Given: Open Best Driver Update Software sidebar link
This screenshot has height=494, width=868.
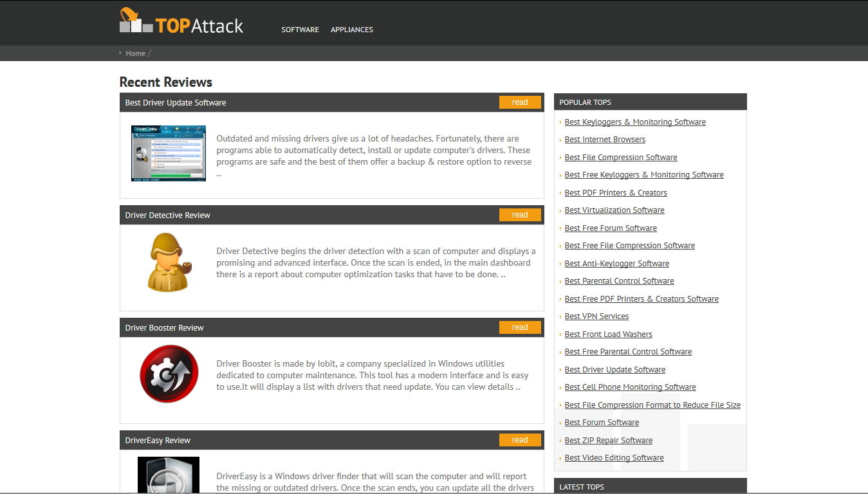Looking at the screenshot, I should (615, 370).
